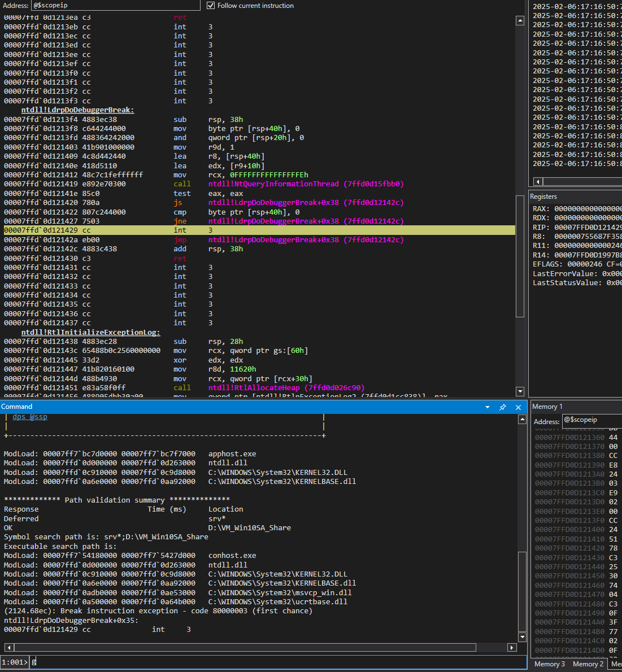
Task: Pin the Command window
Action: [503, 407]
